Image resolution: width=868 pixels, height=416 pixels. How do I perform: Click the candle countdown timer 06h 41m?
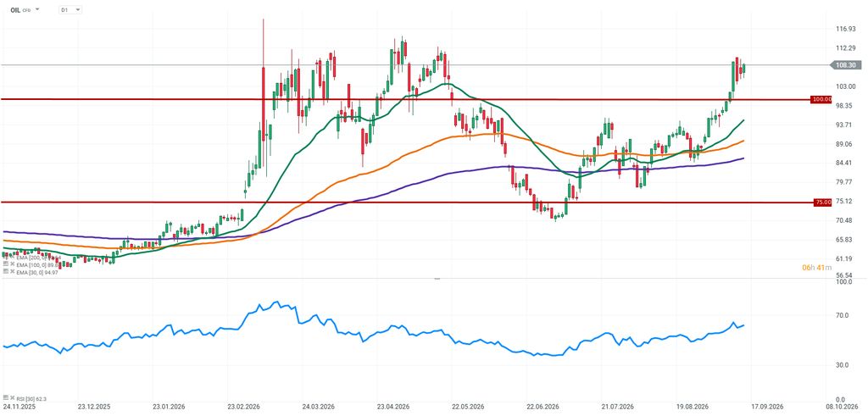(x=816, y=268)
